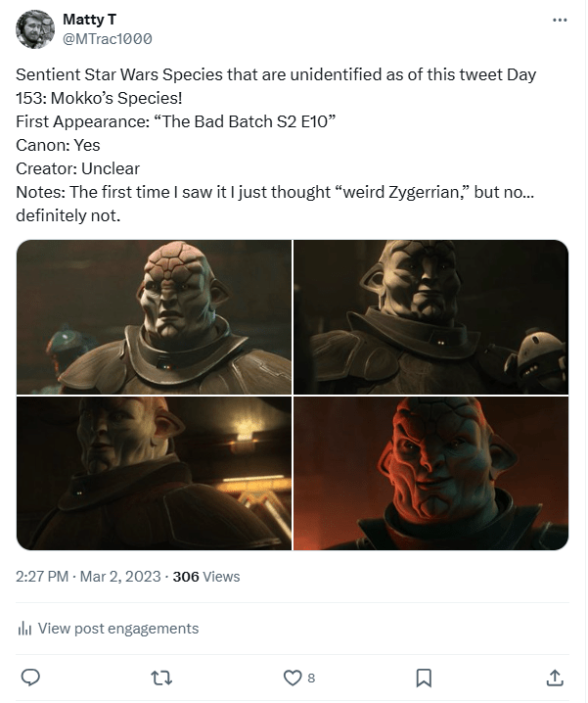Open View post engagements link
This screenshot has height=703, width=588.
(117, 629)
